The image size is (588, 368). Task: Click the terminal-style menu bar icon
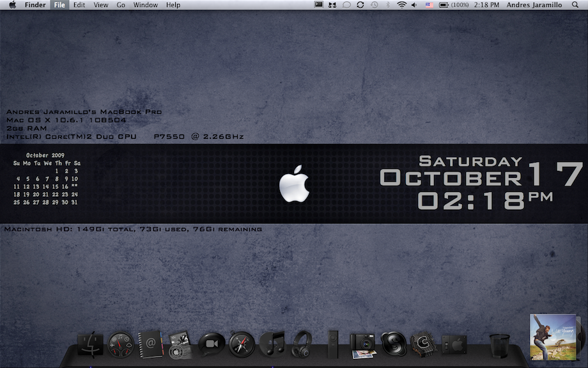tap(319, 5)
